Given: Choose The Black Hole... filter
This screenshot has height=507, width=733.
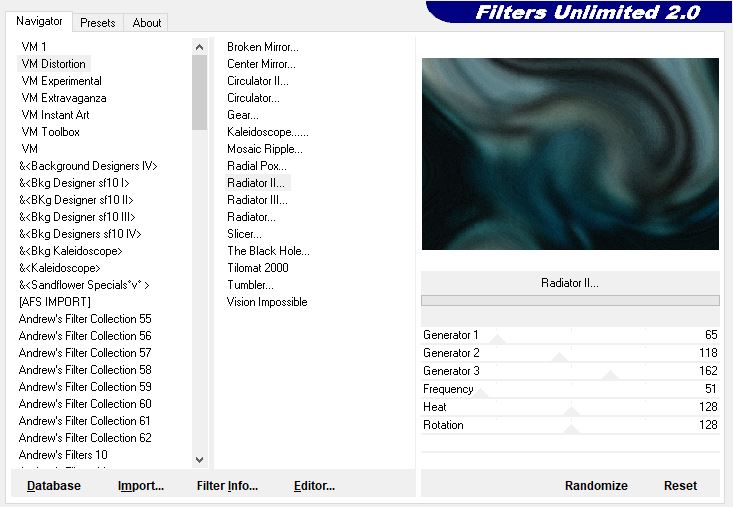Looking at the screenshot, I should [x=268, y=251].
